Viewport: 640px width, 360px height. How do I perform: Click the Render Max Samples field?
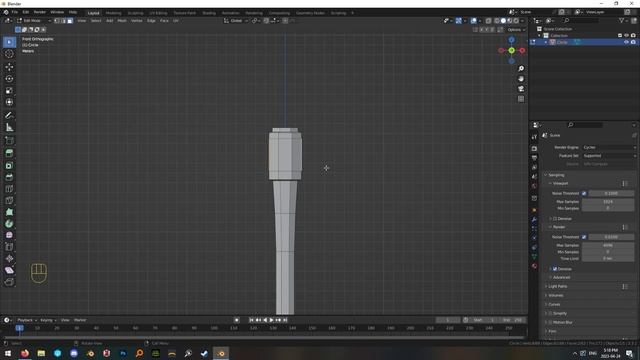608,245
